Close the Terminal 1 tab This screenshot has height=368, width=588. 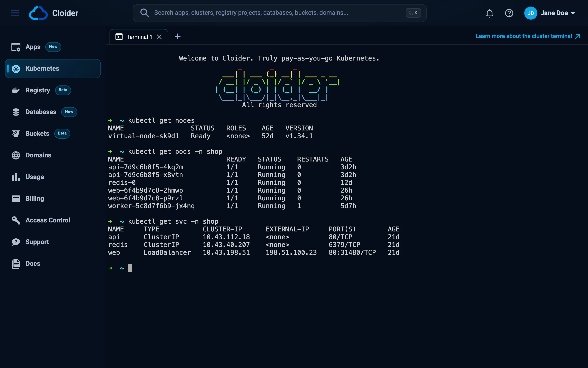(159, 37)
